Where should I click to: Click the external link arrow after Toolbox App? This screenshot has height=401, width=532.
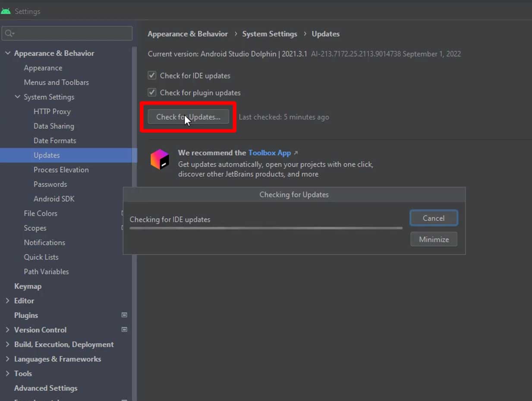click(296, 153)
